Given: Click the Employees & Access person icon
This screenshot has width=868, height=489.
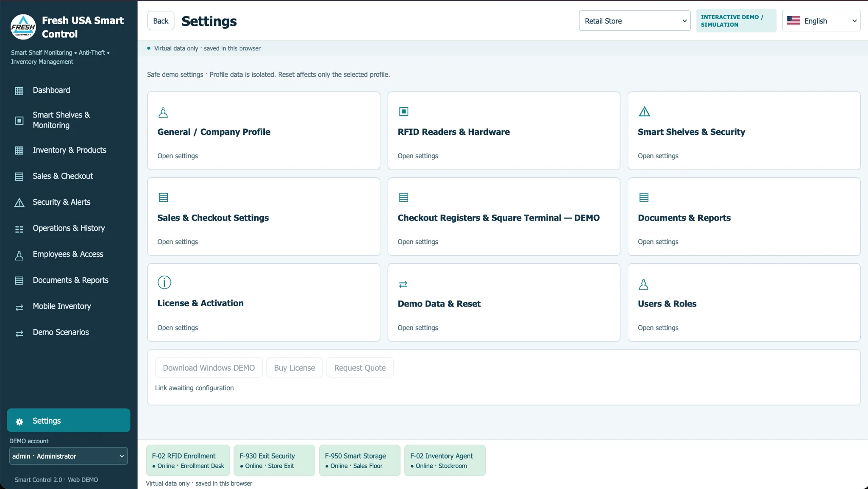Looking at the screenshot, I should (x=19, y=255).
